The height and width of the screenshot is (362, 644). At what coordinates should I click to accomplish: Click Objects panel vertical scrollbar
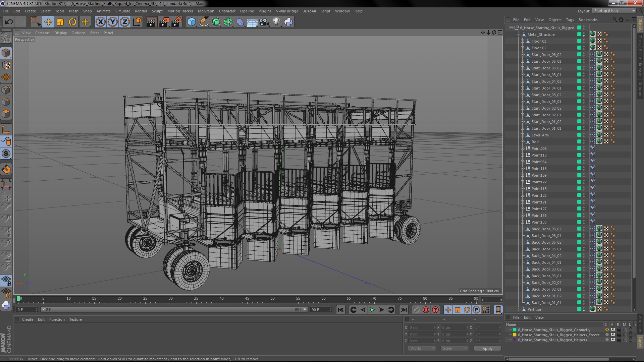634,153
